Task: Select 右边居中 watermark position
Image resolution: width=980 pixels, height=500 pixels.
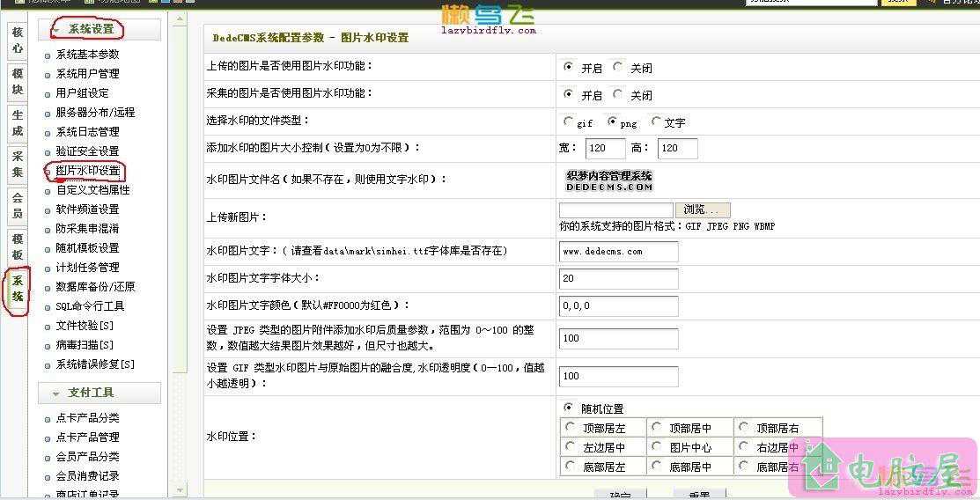Action: 743,447
